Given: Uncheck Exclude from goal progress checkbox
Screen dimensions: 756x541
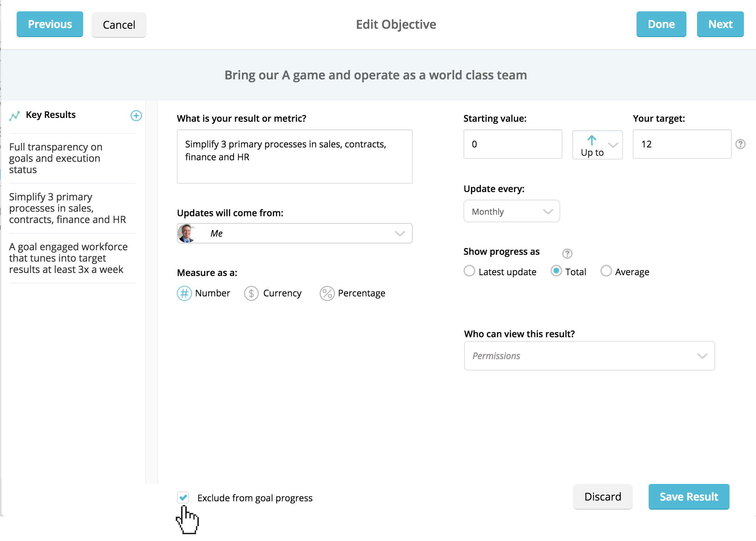Looking at the screenshot, I should (183, 498).
